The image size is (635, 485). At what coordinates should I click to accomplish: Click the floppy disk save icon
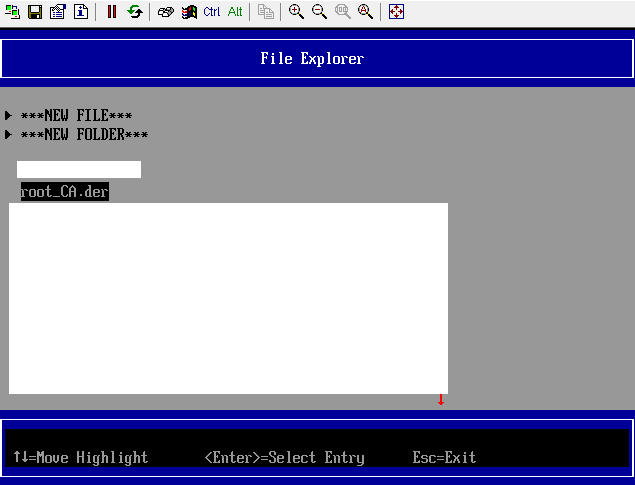coord(35,12)
